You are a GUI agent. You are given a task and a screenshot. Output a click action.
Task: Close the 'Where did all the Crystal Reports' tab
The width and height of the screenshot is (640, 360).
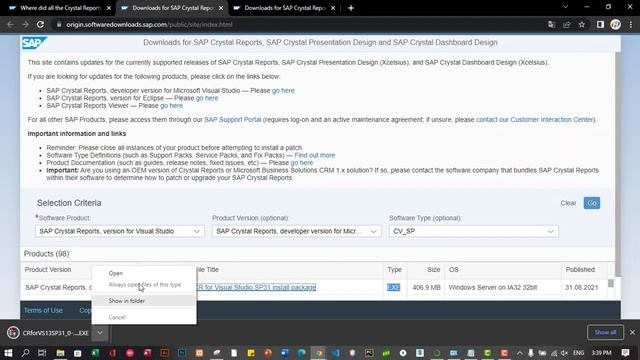point(109,8)
